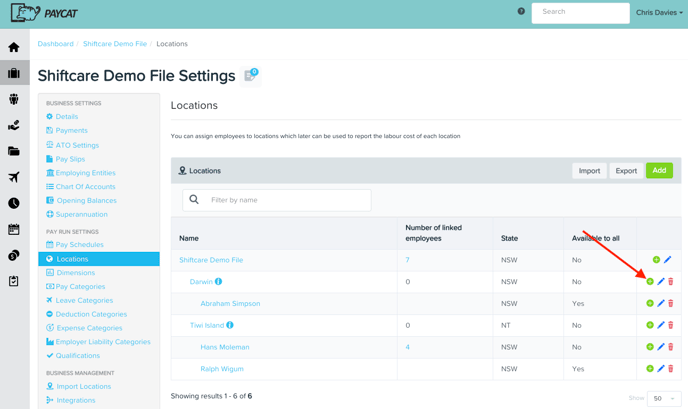688x409 pixels.
Task: Click the info icon next to Tiwi Island
Action: (x=229, y=325)
